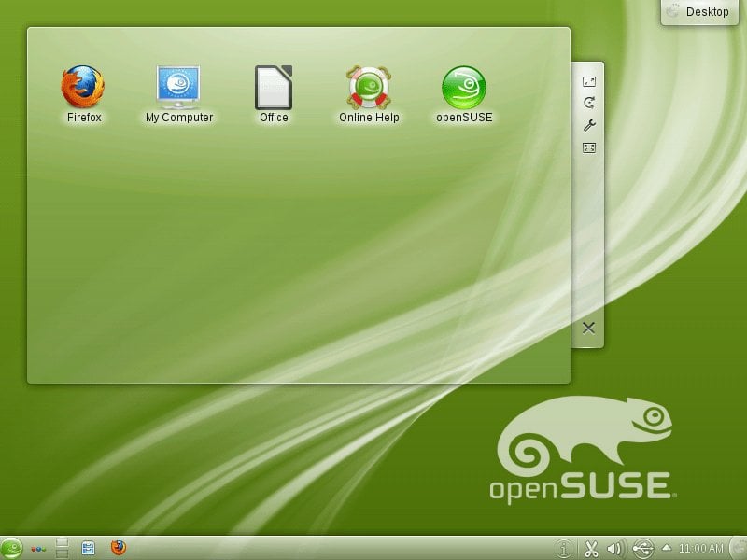
Task: Open the pager/desktop switcher in panel
Action: pos(63,548)
